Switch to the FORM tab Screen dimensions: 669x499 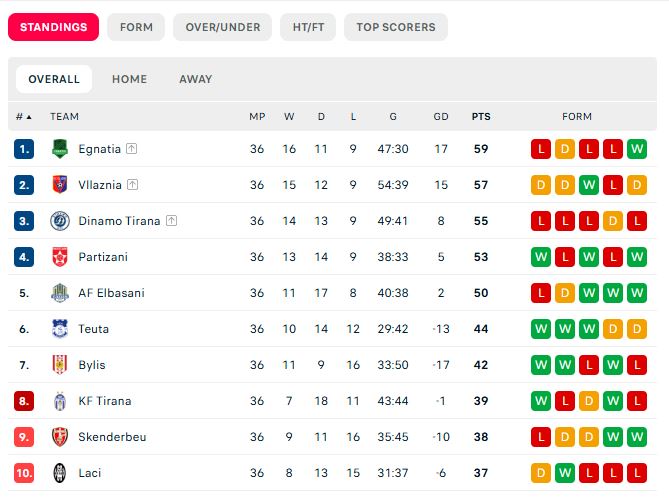136,27
